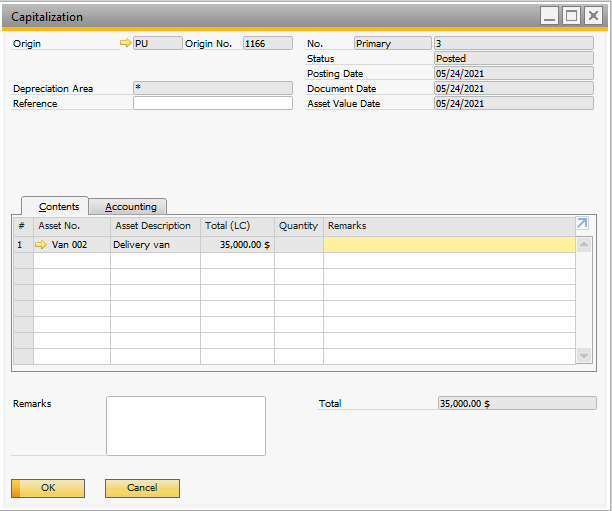Select the Delivery van description cell
This screenshot has width=612, height=511.
tap(155, 245)
